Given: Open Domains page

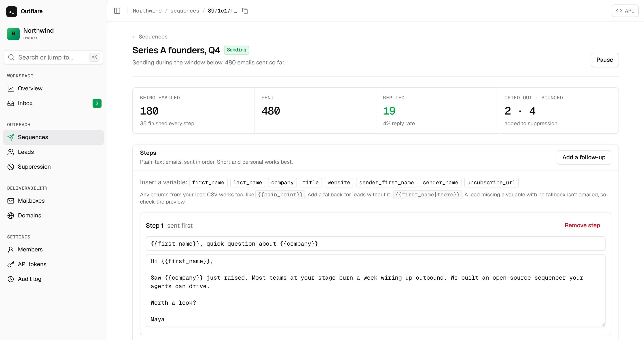Looking at the screenshot, I should 53,215.
